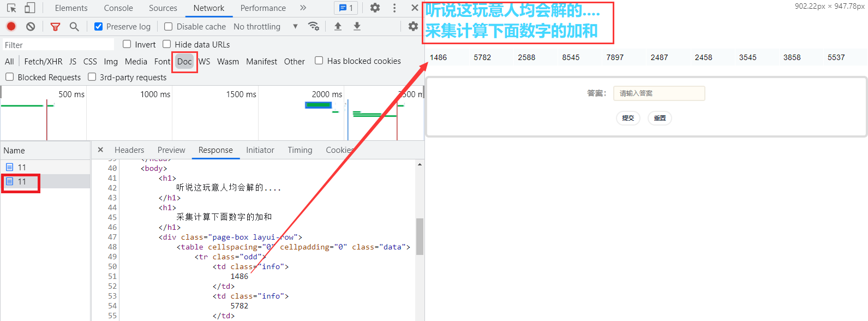Check the Invert filter checkbox
This screenshot has height=321, width=868.
pos(127,44)
